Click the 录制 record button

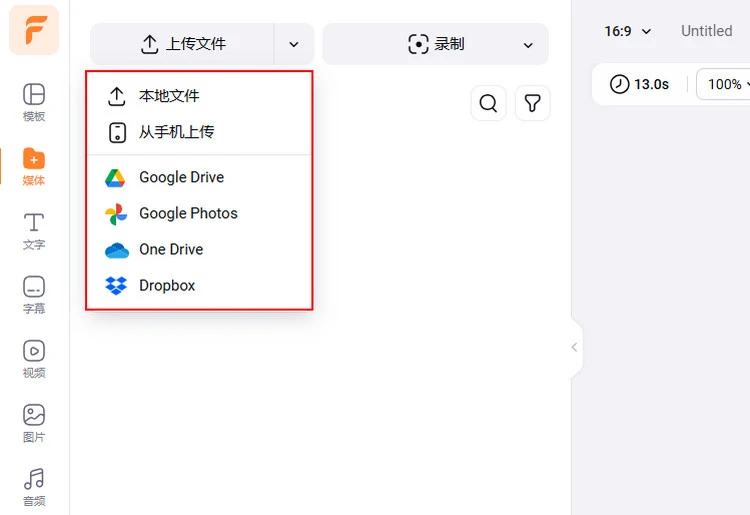(435, 44)
